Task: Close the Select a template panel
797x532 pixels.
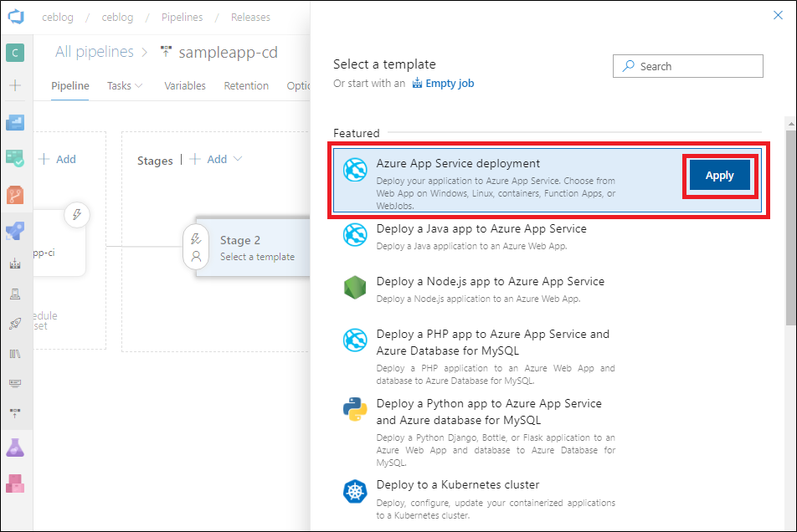Action: (778, 15)
